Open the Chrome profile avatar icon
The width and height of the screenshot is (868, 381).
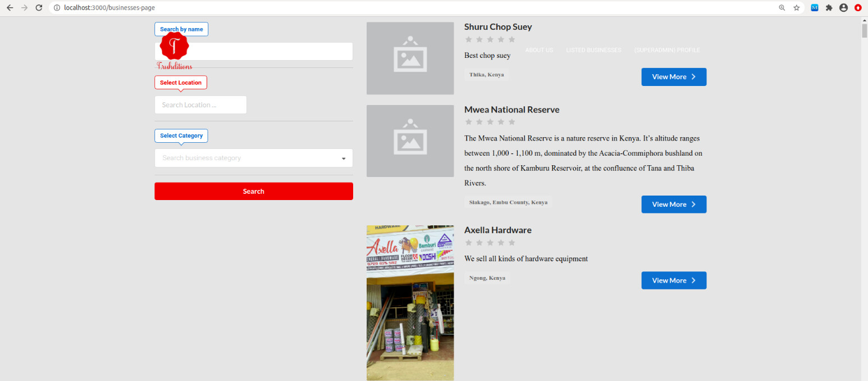843,8
